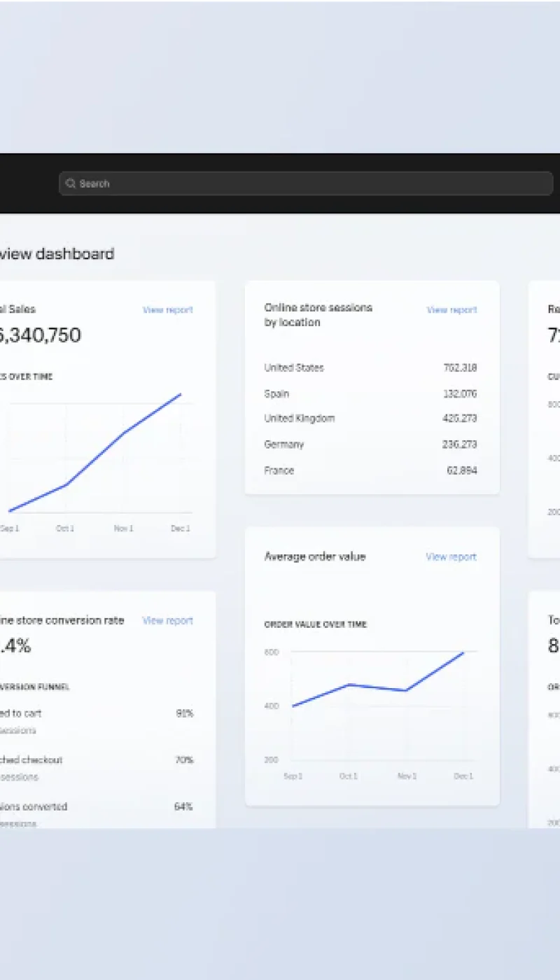Select the Germany sessions row
Image resolution: width=560 pixels, height=980 pixels.
370,444
